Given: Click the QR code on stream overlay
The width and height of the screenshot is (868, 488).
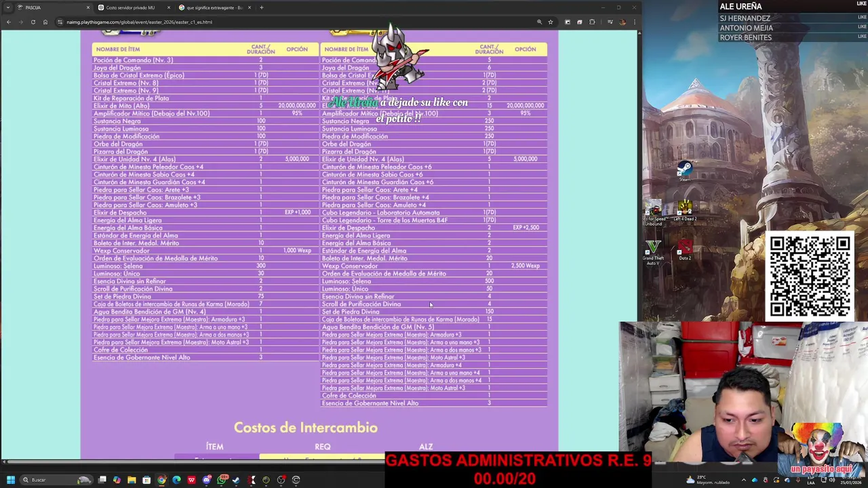Looking at the screenshot, I should 810,277.
